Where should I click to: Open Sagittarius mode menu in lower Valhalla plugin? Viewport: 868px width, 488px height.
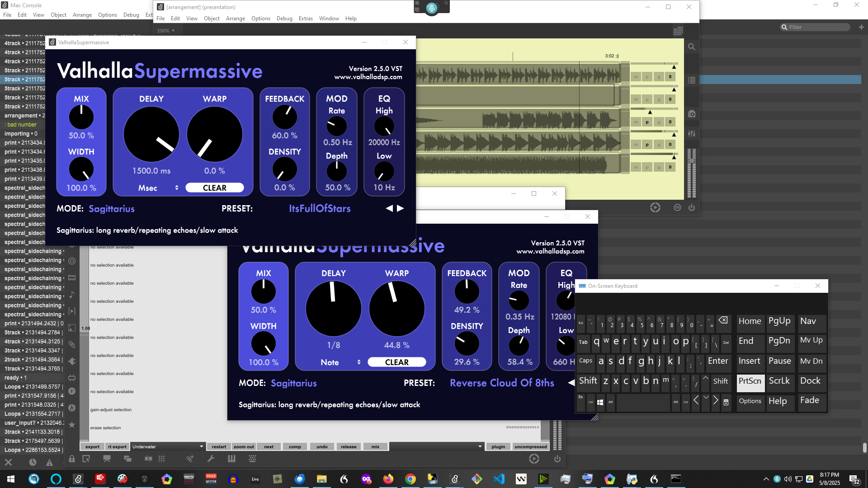[293, 383]
